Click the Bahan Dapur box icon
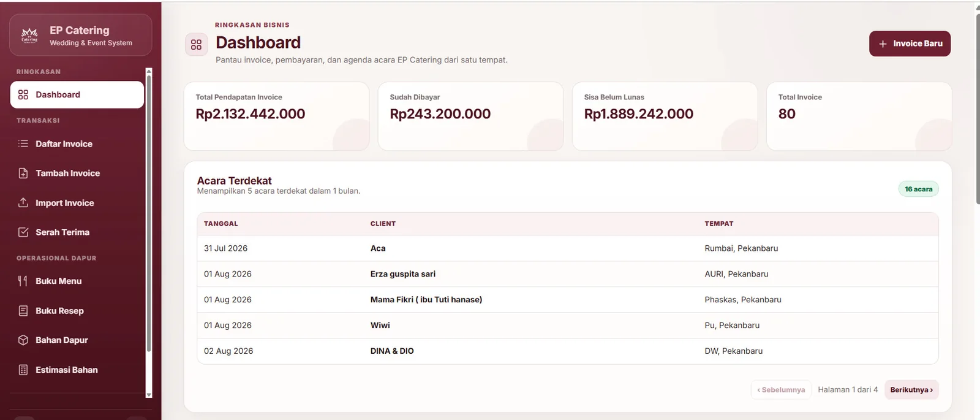Image resolution: width=980 pixels, height=420 pixels. click(23, 340)
